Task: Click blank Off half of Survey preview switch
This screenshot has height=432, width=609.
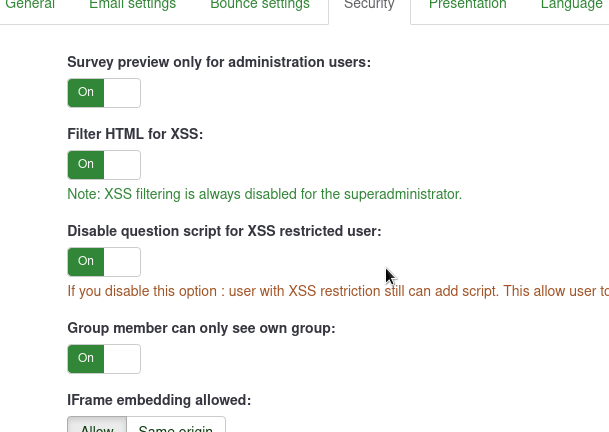Action: [x=122, y=93]
